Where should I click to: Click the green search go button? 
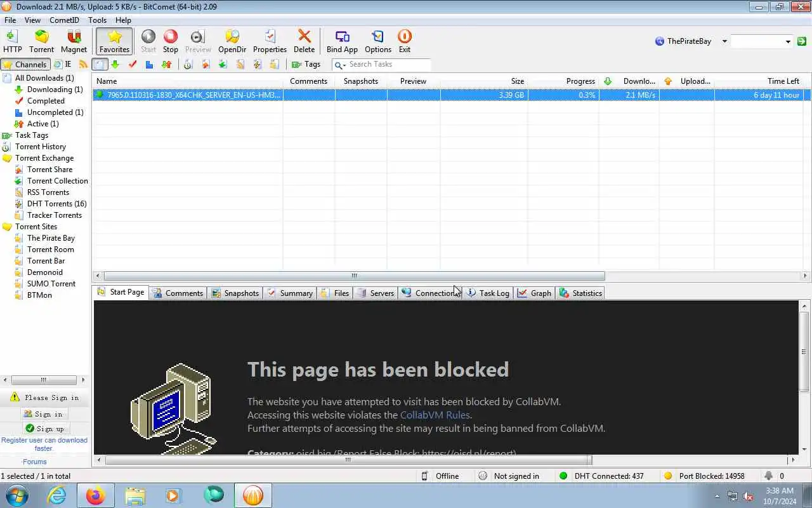point(802,41)
